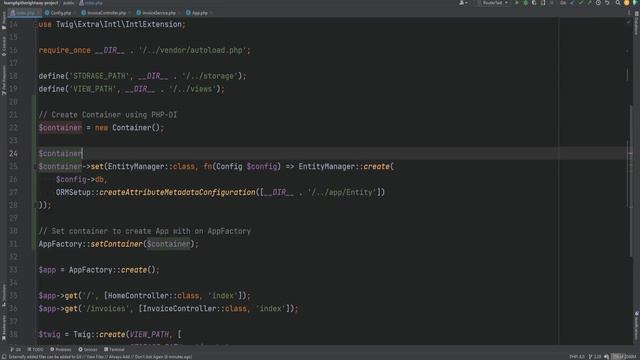Click the orange IDE updates icon
Image resolution: width=640 pixels, height=360 pixels.
click(x=627, y=3)
